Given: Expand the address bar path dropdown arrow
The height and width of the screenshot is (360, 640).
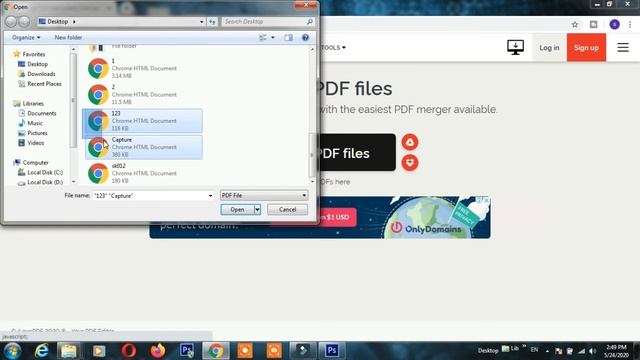Looking at the screenshot, I should (x=201, y=22).
